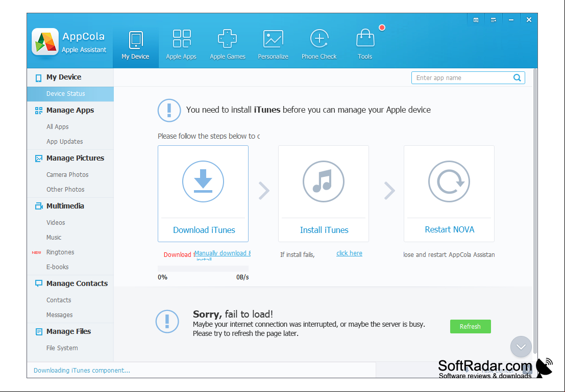Open Videos in the sidebar
The width and height of the screenshot is (565, 392).
[56, 222]
